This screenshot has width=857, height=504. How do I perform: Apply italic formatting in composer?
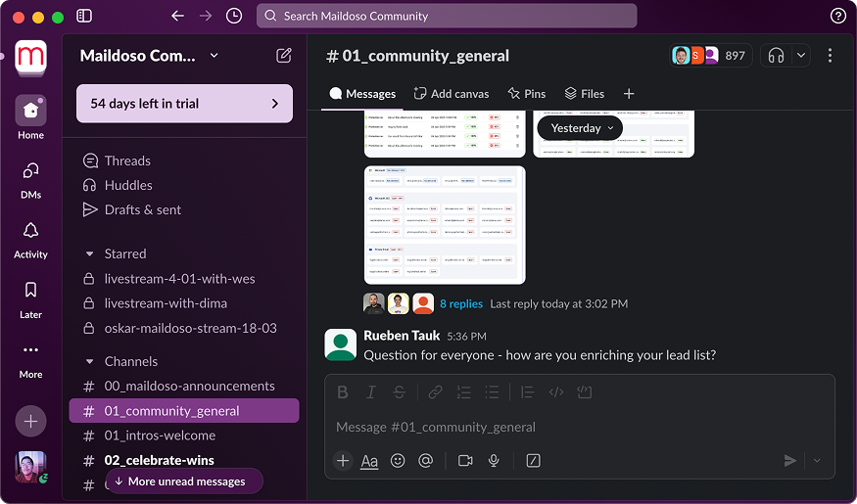pyautogui.click(x=371, y=392)
